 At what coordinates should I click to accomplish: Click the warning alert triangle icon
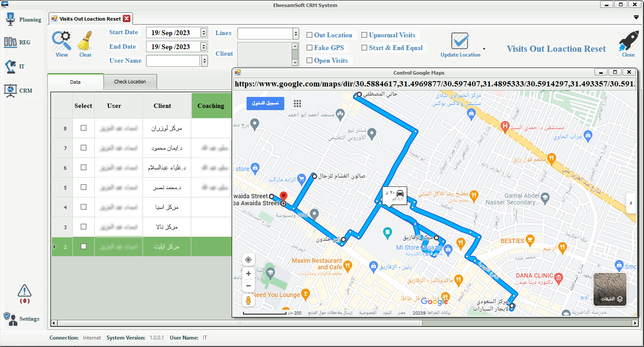[x=25, y=290]
